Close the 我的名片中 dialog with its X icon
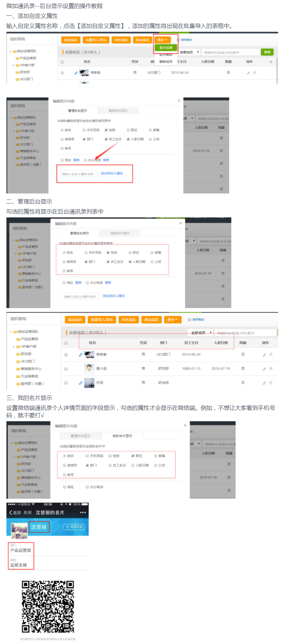 (x=185, y=425)
